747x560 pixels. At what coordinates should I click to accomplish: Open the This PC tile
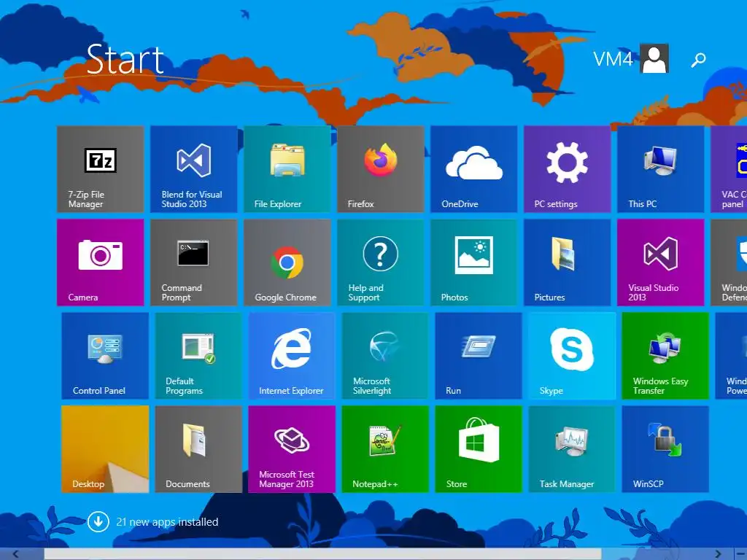pos(660,168)
